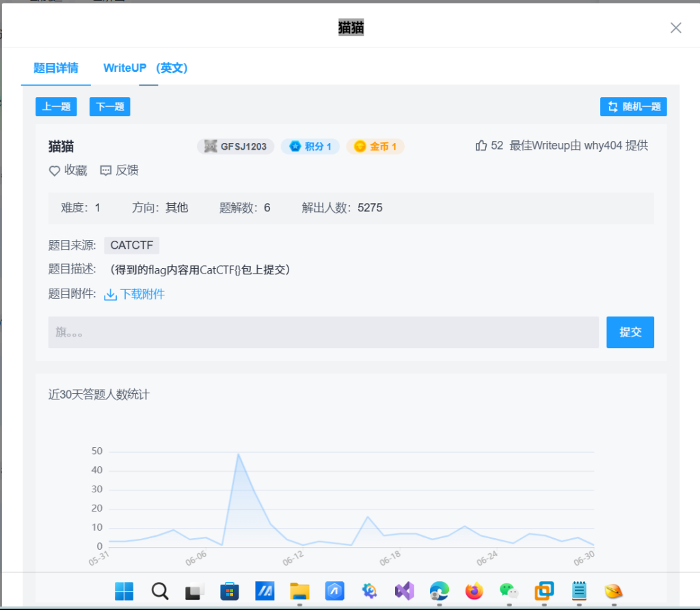This screenshot has width=700, height=610.
Task: Open Visual Studio from the taskbar
Action: tap(404, 591)
